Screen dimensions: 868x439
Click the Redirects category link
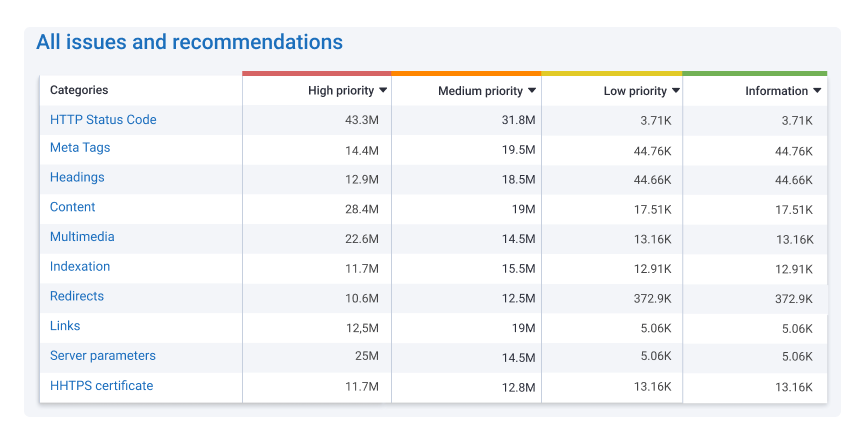click(77, 297)
